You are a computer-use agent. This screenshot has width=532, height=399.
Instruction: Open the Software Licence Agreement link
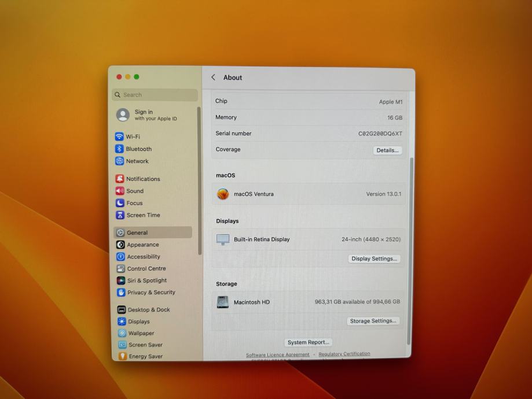click(x=277, y=354)
